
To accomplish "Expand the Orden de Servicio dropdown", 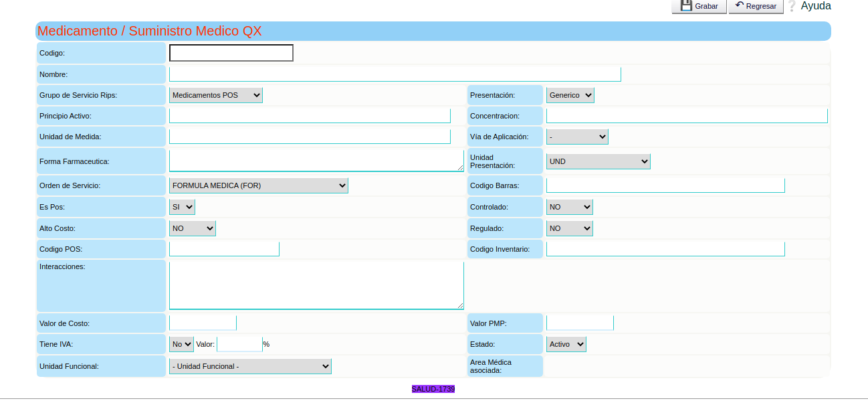I will click(258, 185).
